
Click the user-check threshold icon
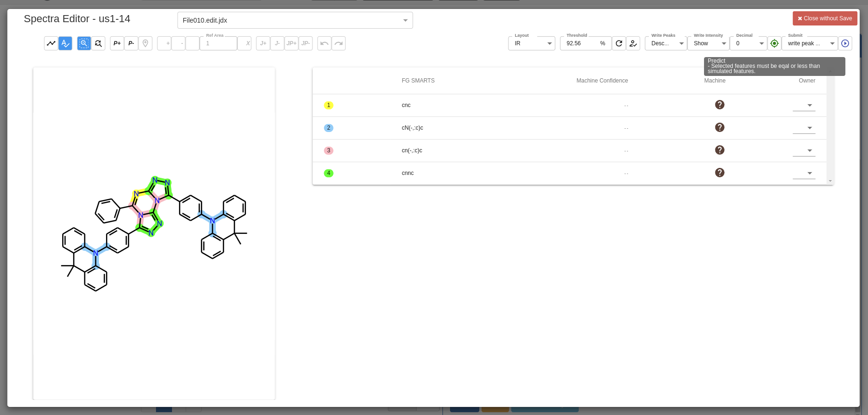tap(633, 43)
